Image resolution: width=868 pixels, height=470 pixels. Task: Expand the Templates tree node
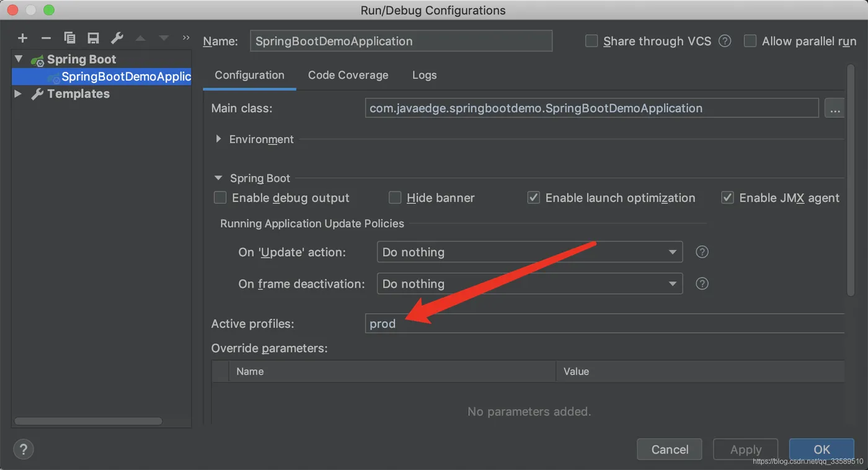pyautogui.click(x=18, y=94)
